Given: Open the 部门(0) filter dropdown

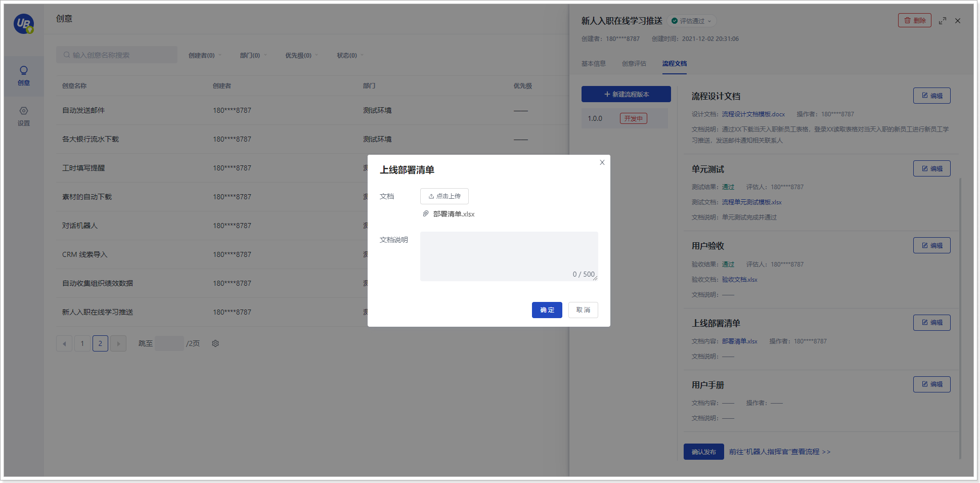Looking at the screenshot, I should (x=253, y=55).
